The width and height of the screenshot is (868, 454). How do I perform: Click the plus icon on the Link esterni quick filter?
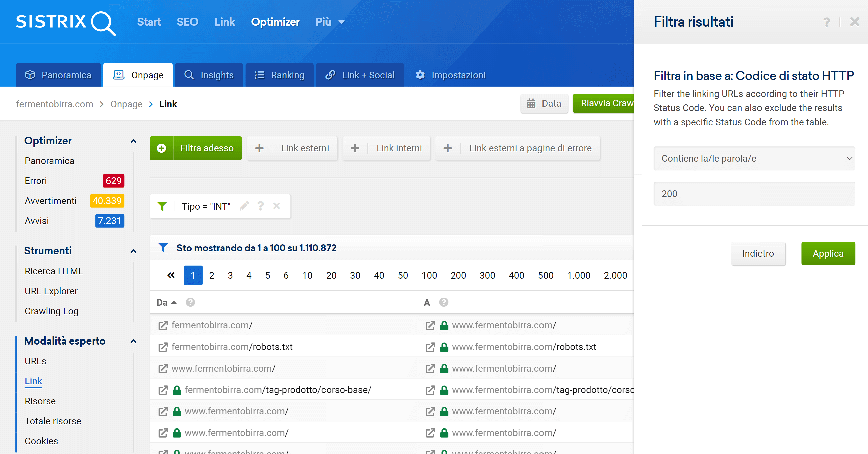click(x=259, y=148)
